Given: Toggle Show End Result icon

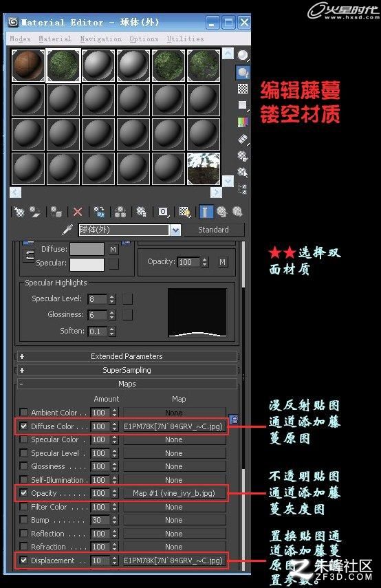Looking at the screenshot, I should [x=206, y=212].
